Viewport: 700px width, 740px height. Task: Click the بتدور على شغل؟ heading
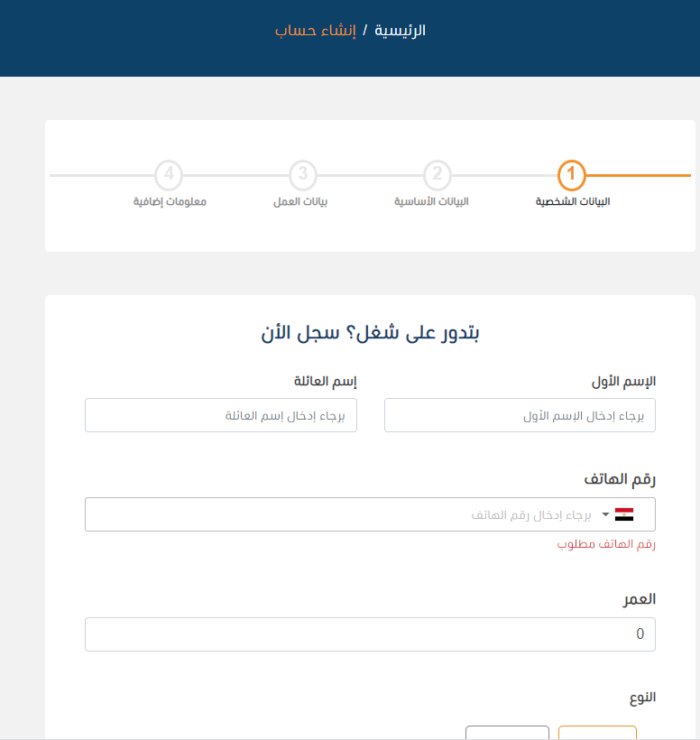pos(370,333)
